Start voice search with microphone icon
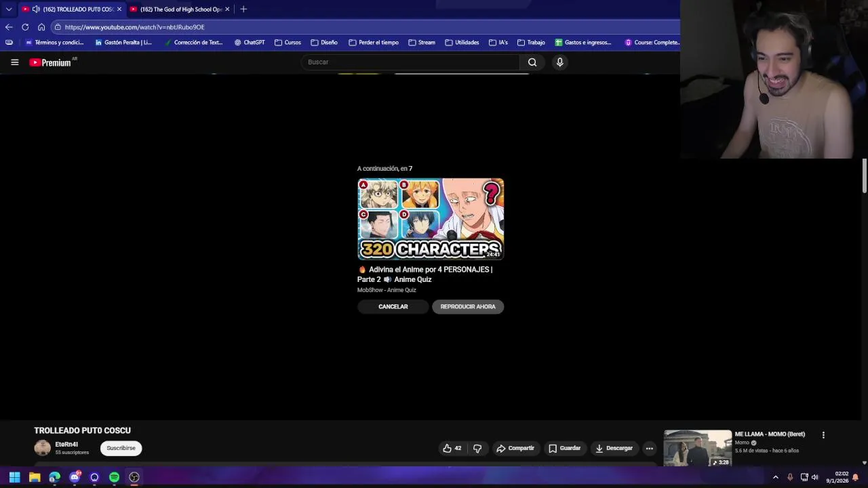 coord(559,62)
